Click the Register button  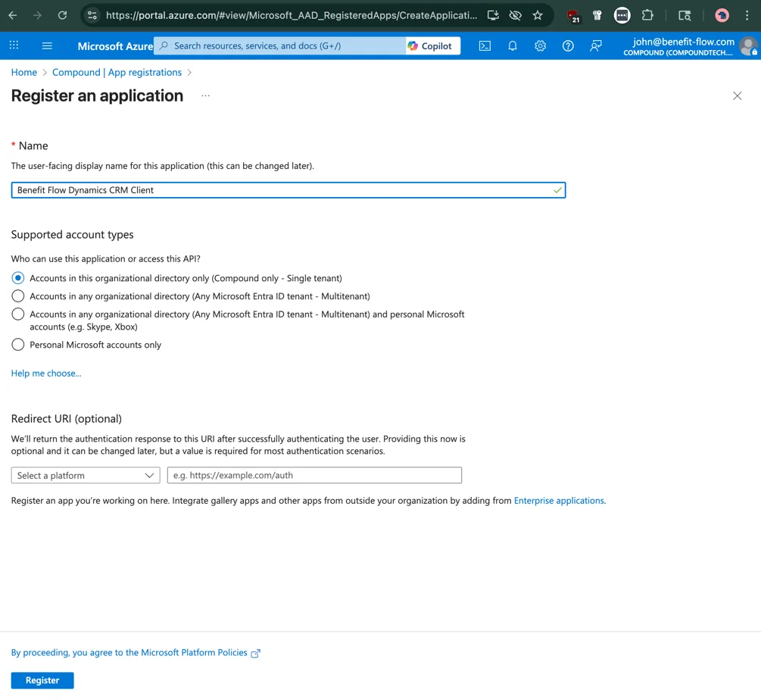tap(42, 680)
